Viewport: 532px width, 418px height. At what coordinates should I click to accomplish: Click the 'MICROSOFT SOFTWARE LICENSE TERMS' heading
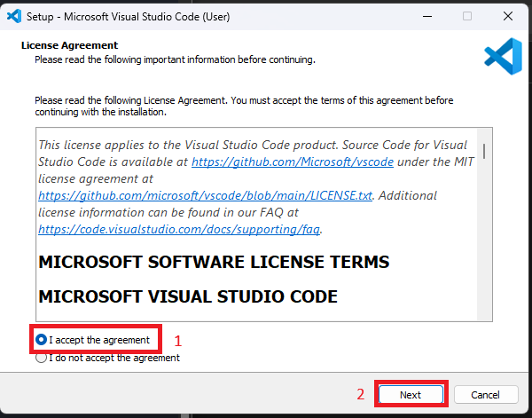coord(214,262)
